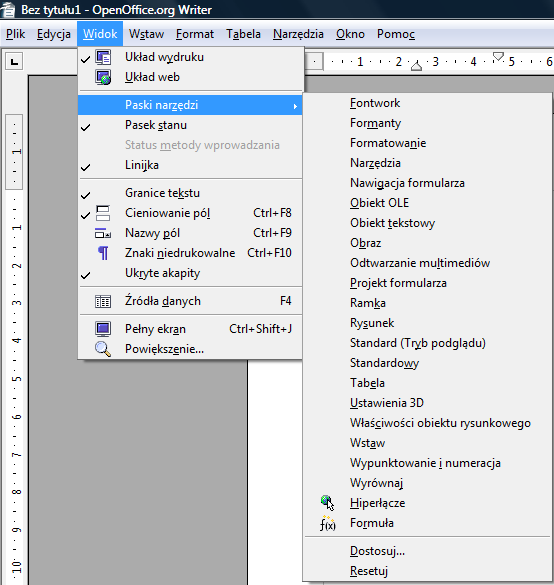
Task: Click the tab stop type selector on the ruler
Action: (14, 62)
